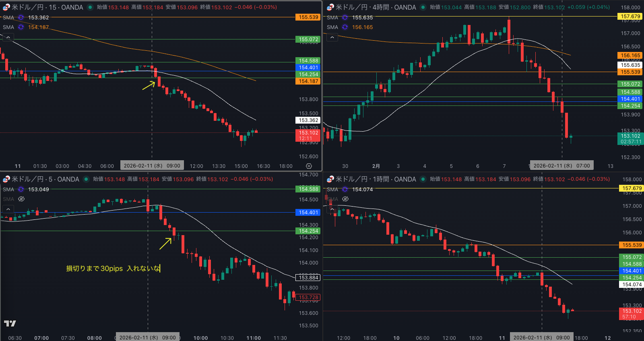Click the blue 154.401 price label on 15-minute chart

[308, 68]
